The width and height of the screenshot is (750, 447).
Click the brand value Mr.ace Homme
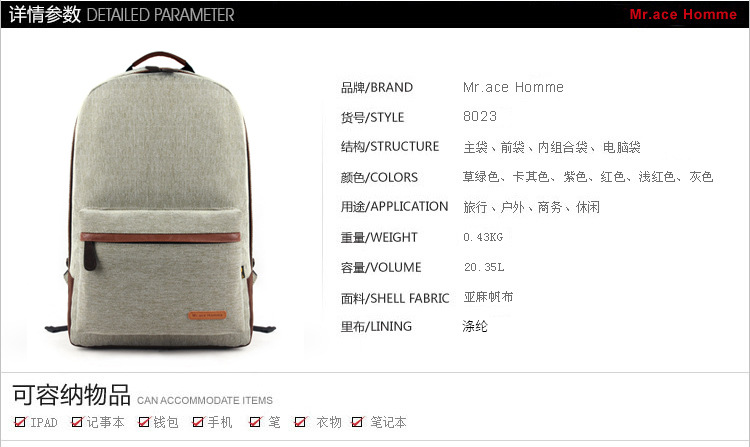coord(513,87)
